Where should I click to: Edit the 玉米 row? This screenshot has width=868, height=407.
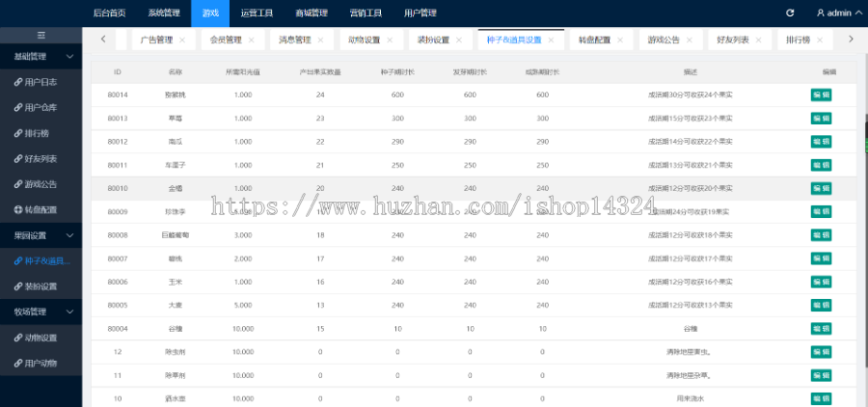[821, 282]
